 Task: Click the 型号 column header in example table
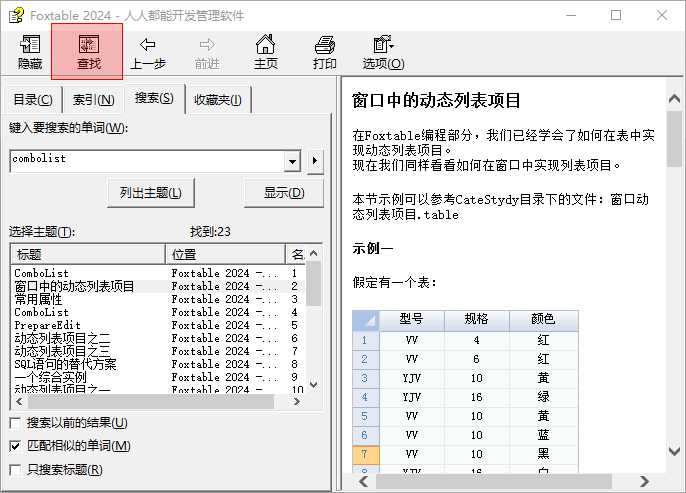pos(412,320)
